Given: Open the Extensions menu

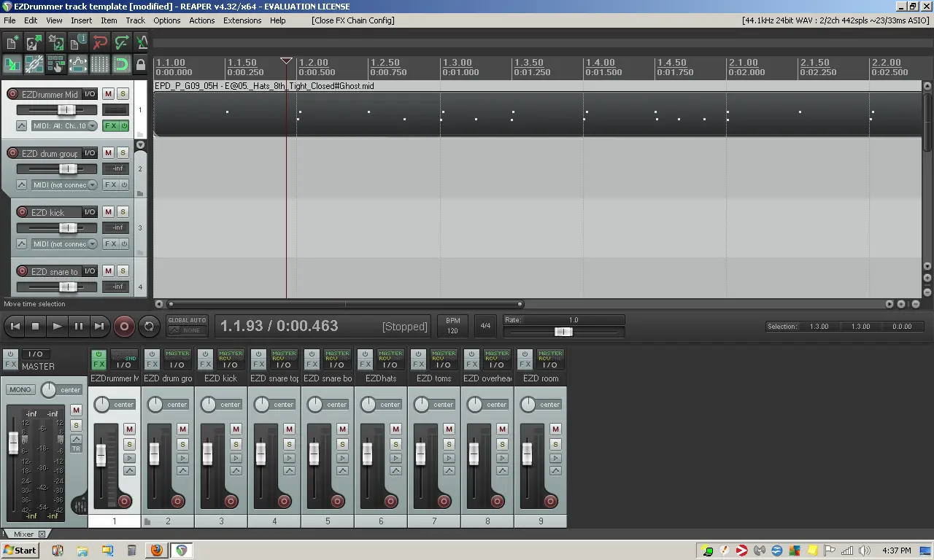Looking at the screenshot, I should click(242, 20).
